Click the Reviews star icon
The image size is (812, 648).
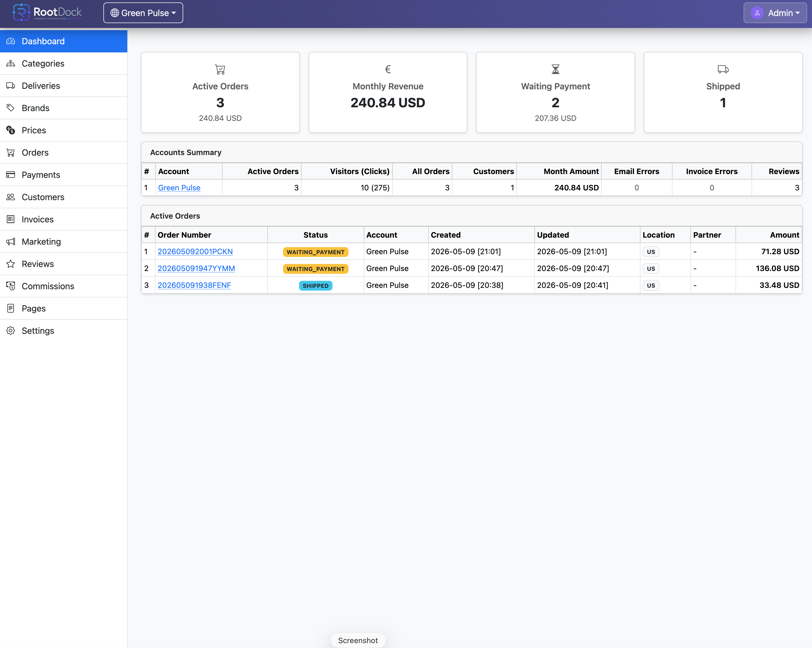[11, 263]
